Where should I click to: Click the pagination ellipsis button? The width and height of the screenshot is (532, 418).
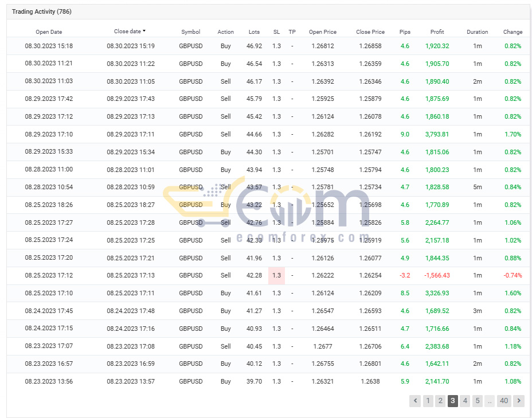coord(490,401)
